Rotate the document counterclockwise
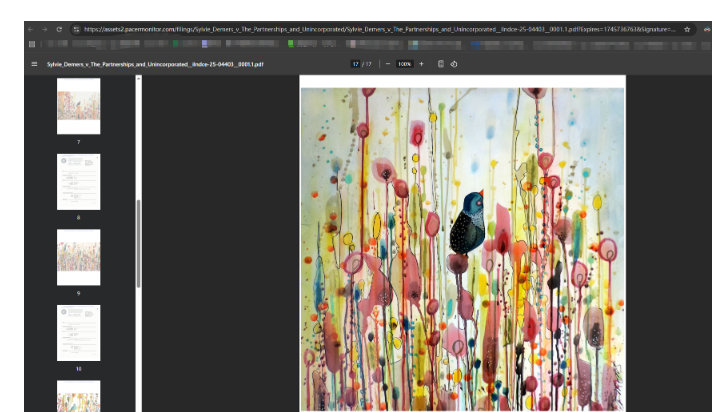This screenshot has width=712, height=412. (454, 64)
